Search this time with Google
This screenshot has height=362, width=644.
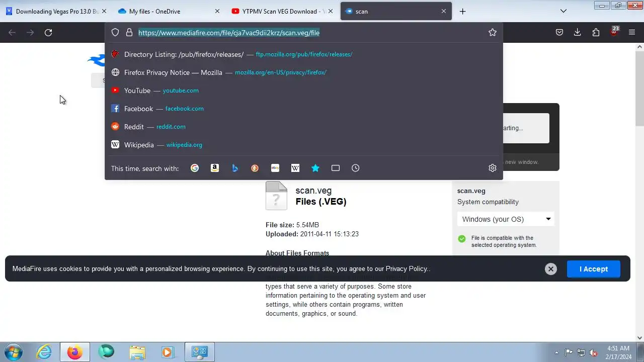click(x=195, y=168)
